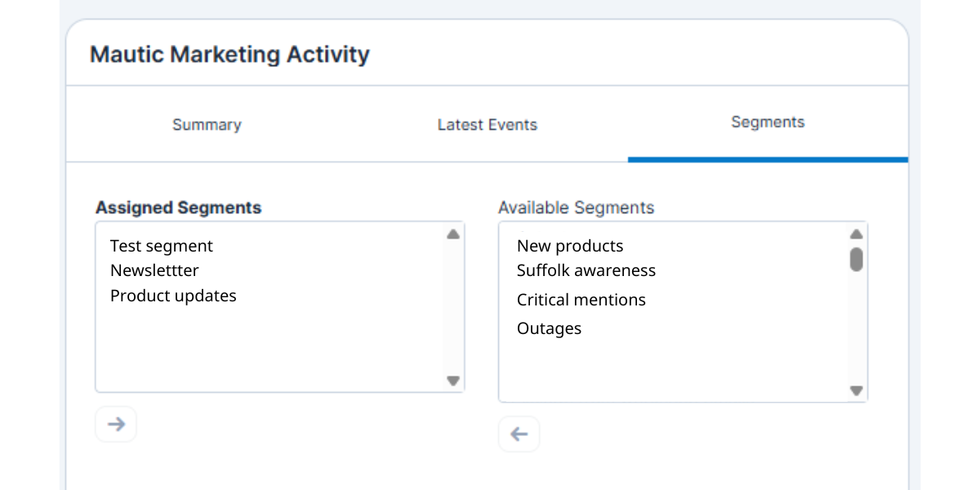Image resolution: width=980 pixels, height=490 pixels.
Task: Select the Newslettter assigned segment
Action: 154,270
